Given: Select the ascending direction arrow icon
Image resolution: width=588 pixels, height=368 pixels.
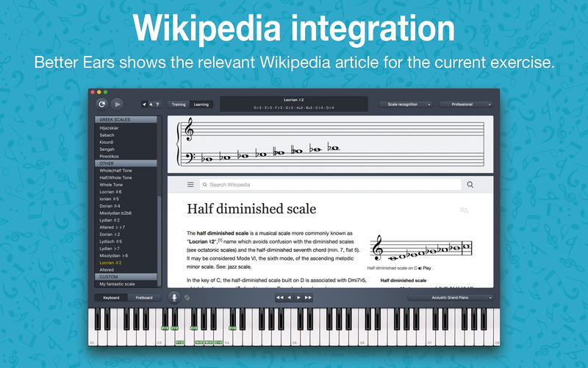Looking at the screenshot, I should point(145,105).
